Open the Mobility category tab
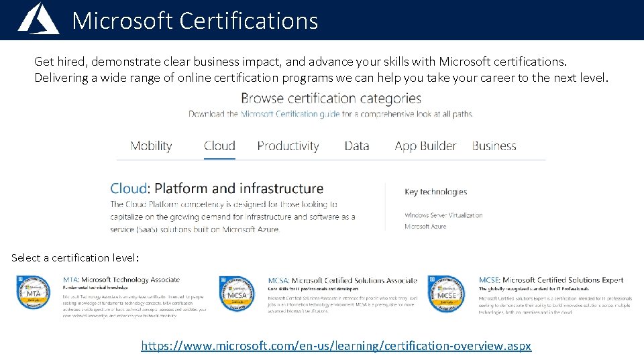Viewport: 644px width, 362px height. (151, 146)
